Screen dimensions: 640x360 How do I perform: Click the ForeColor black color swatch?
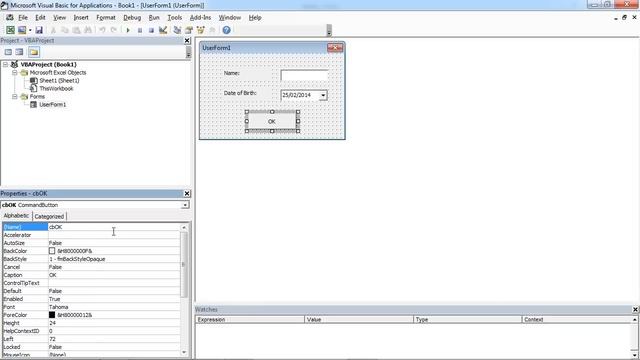coord(52,315)
